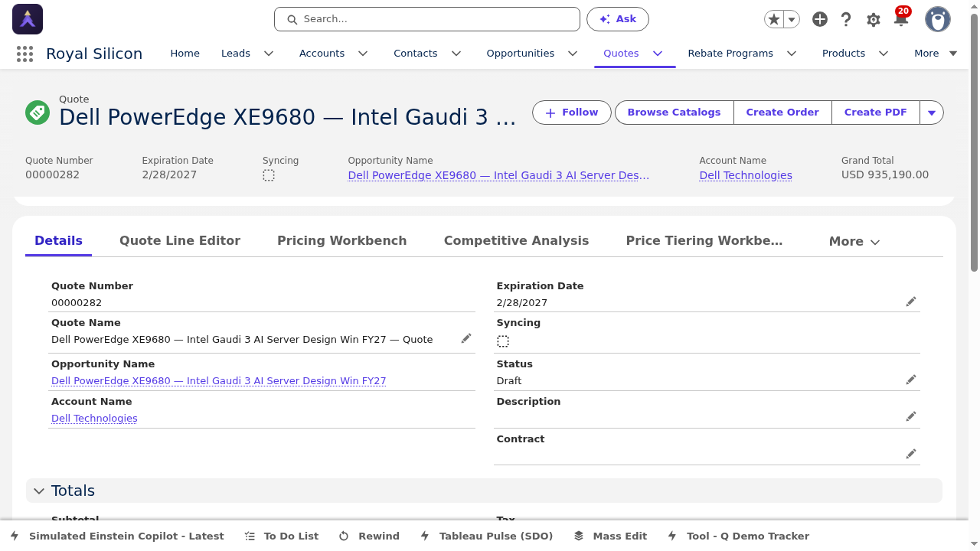Open opportunity name link in header highlights
Viewport: 980px width, 551px height.
coord(498,175)
